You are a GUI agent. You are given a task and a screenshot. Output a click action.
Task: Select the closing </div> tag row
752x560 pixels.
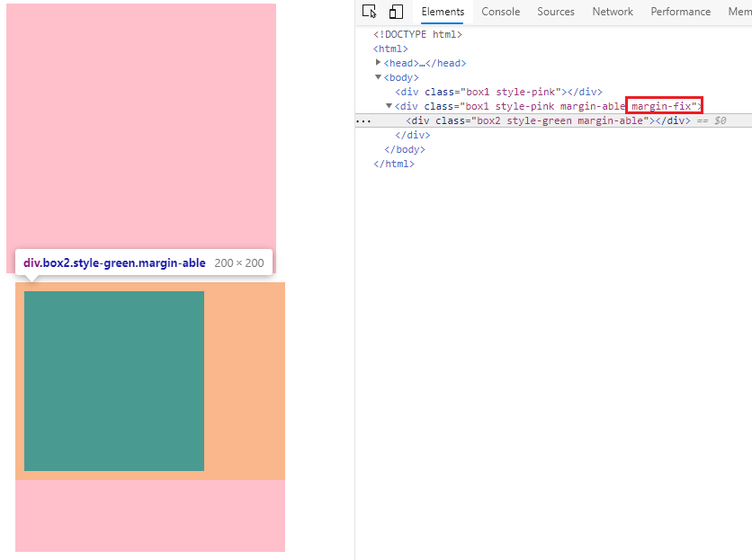[413, 135]
